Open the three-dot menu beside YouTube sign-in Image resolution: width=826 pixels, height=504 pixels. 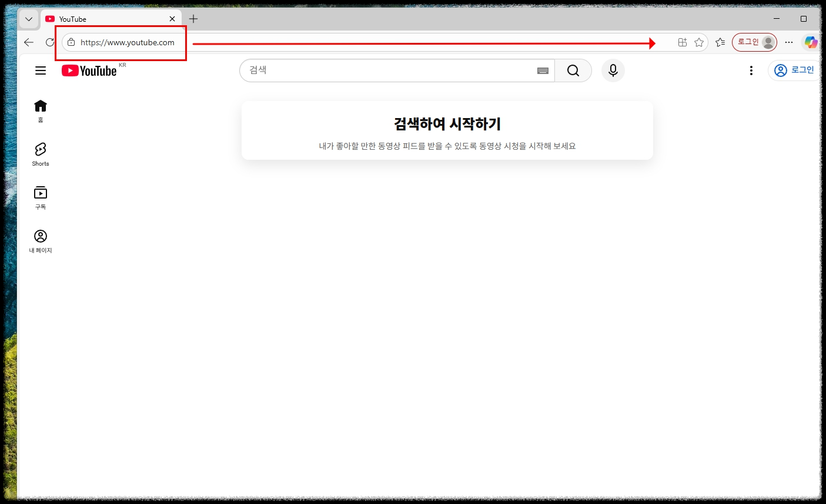751,70
